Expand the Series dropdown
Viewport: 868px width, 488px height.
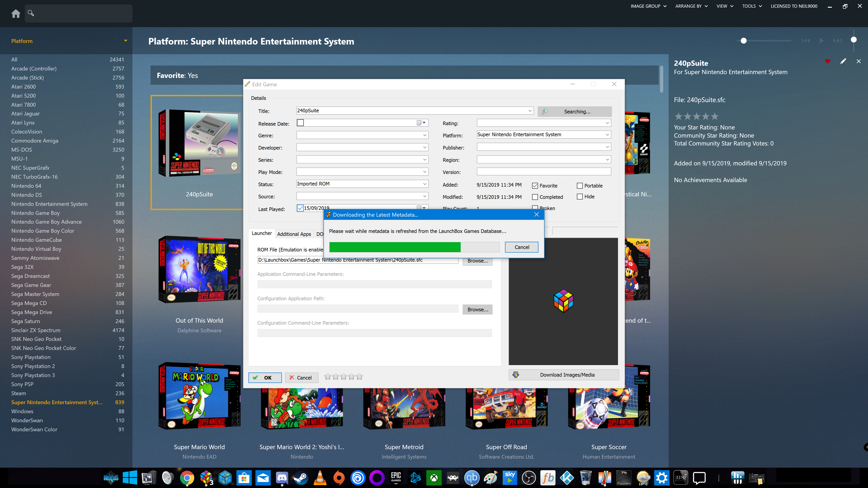click(425, 159)
